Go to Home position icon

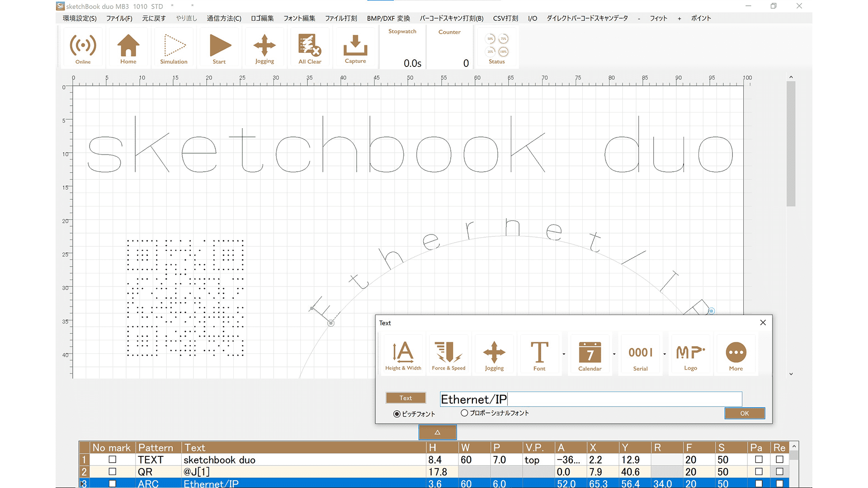click(x=128, y=47)
